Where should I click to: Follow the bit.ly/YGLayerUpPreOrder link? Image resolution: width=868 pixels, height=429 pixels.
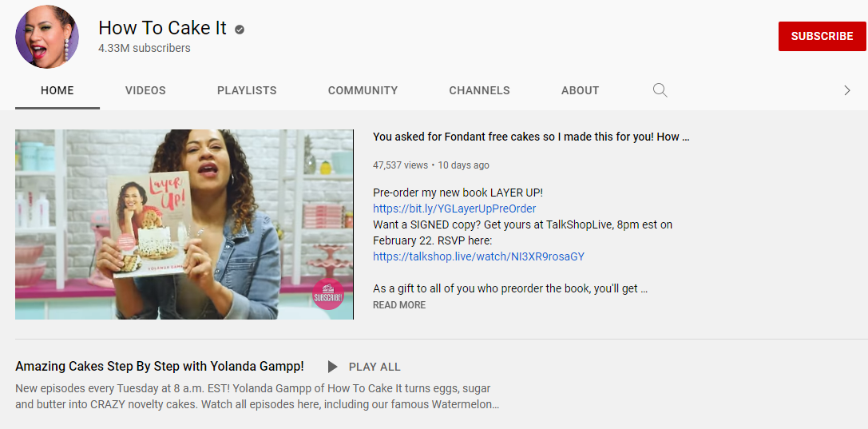(x=454, y=209)
